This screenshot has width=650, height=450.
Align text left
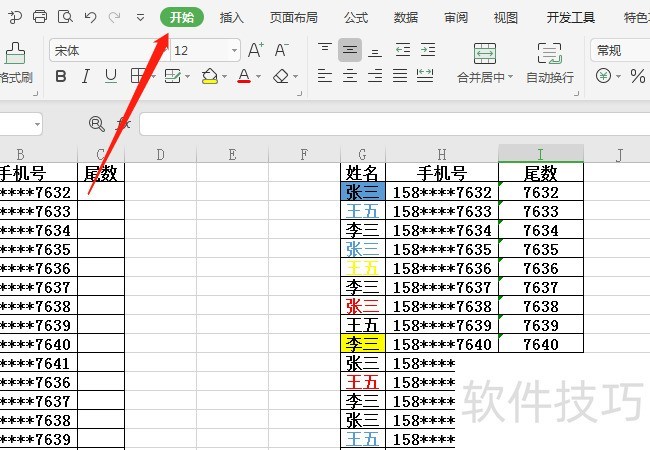click(325, 76)
